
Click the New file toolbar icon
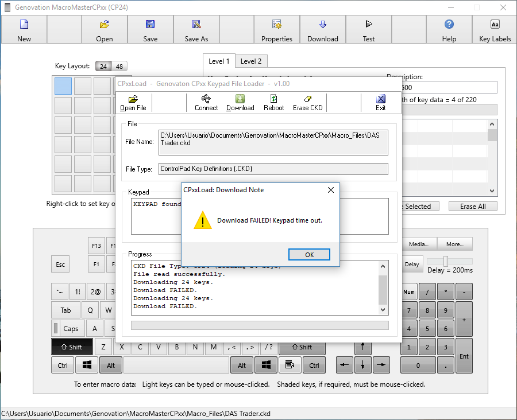point(24,30)
